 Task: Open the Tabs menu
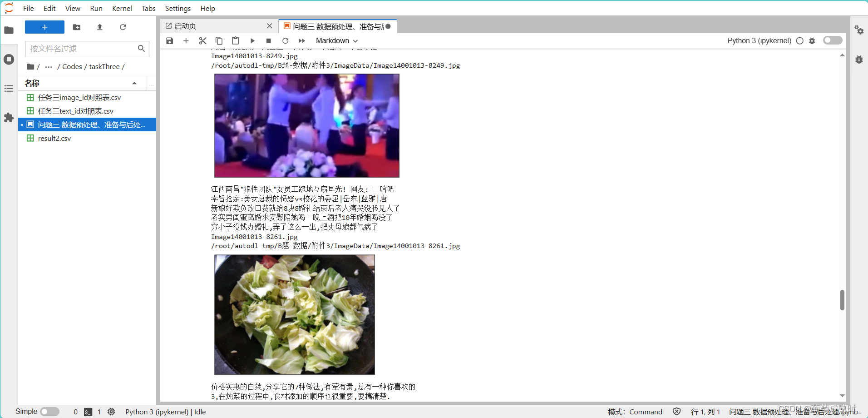[148, 8]
